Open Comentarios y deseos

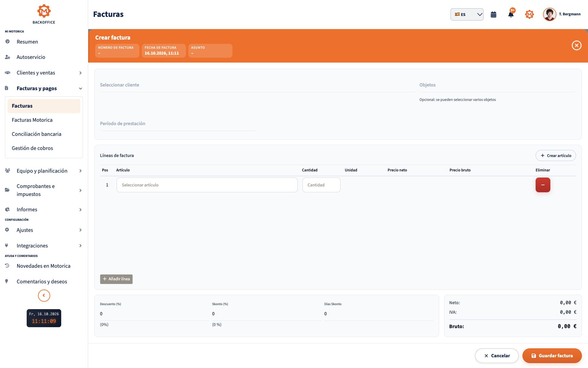[x=44, y=282]
